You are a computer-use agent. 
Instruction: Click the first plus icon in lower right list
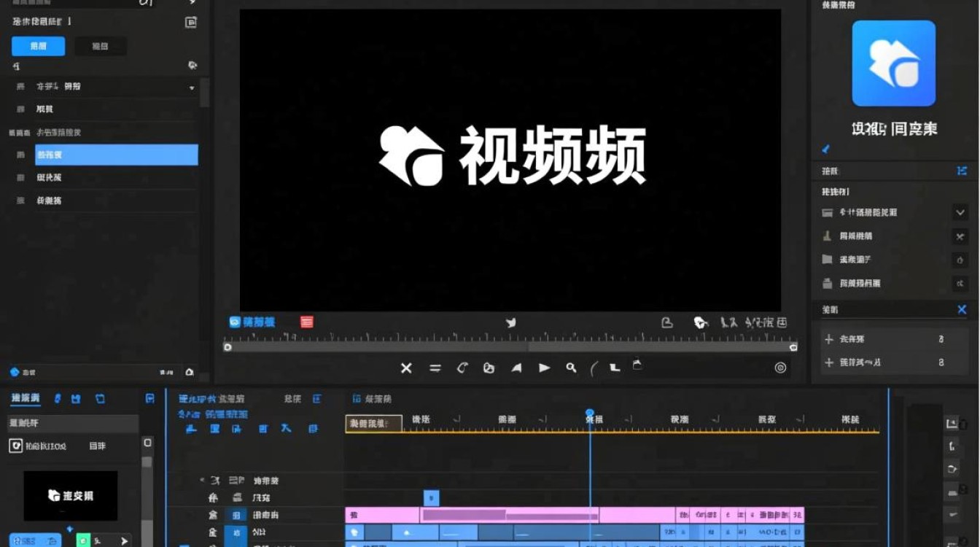click(828, 339)
